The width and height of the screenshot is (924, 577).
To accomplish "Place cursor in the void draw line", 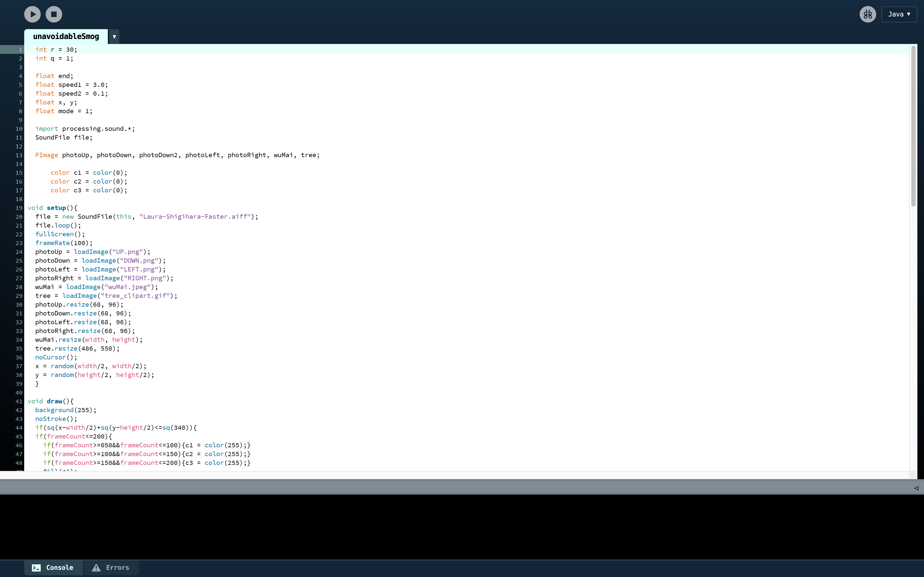I will (x=50, y=401).
